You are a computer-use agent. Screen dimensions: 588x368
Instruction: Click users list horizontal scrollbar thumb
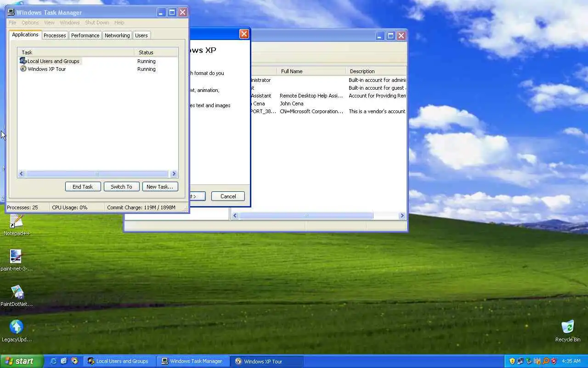click(306, 216)
